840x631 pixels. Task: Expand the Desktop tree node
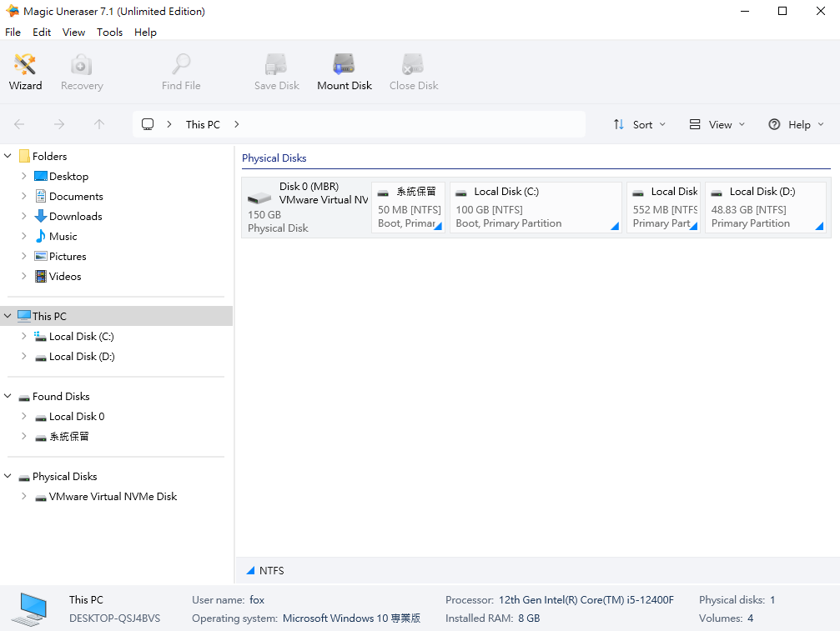[x=23, y=176]
